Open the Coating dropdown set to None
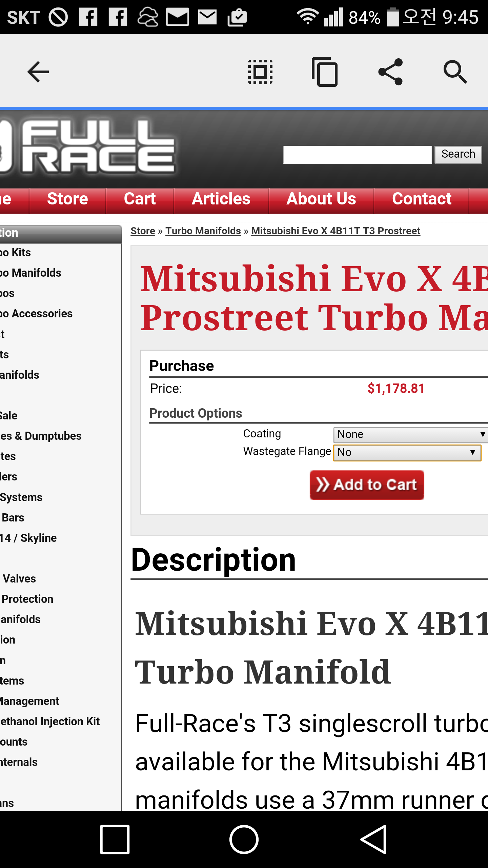488x868 pixels. click(411, 435)
